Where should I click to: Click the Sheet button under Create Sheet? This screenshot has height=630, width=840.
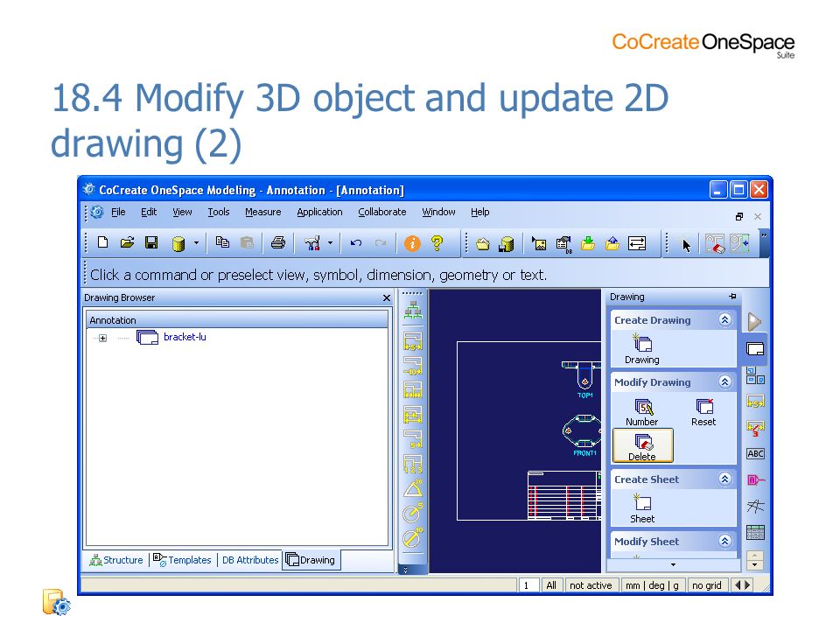pyautogui.click(x=641, y=509)
